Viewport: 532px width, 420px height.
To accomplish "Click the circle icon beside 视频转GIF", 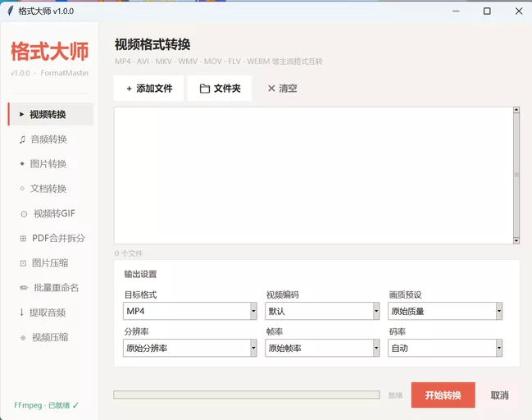I will 24,214.
